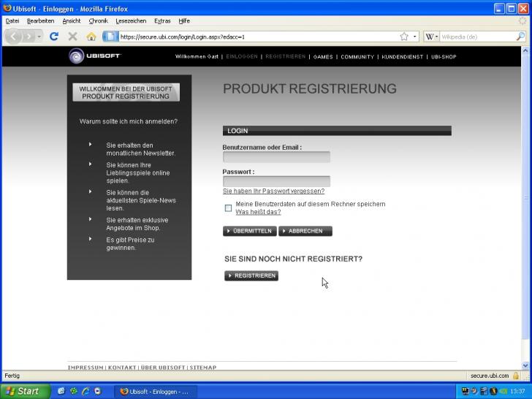Click the browser forward arrow button
Image resolution: width=532 pixels, height=399 pixels.
(28, 37)
